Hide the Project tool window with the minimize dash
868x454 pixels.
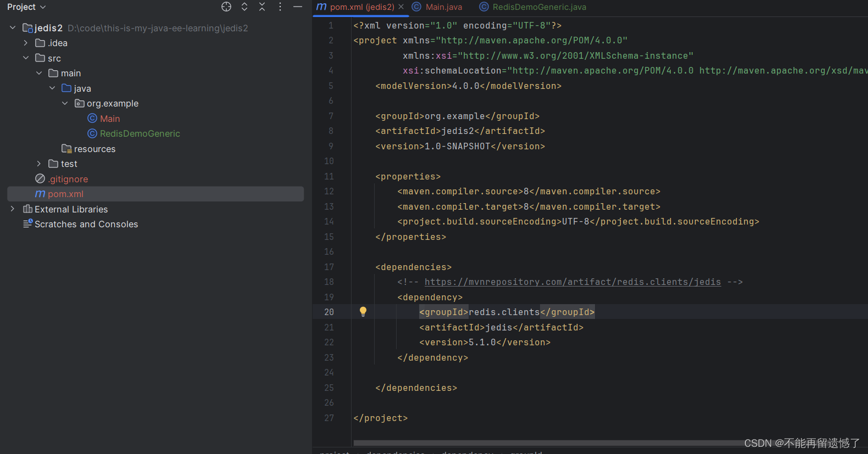tap(298, 7)
